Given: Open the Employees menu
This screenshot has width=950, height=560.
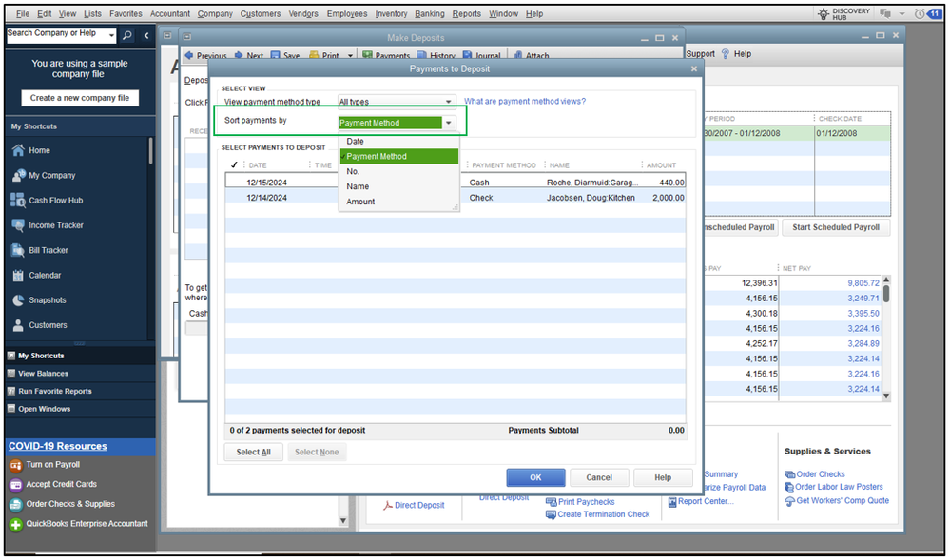Looking at the screenshot, I should tap(347, 13).
